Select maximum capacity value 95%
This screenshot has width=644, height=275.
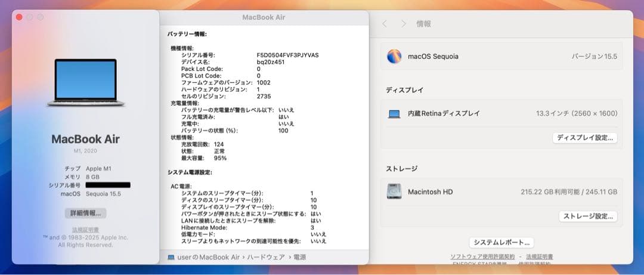tap(220, 158)
